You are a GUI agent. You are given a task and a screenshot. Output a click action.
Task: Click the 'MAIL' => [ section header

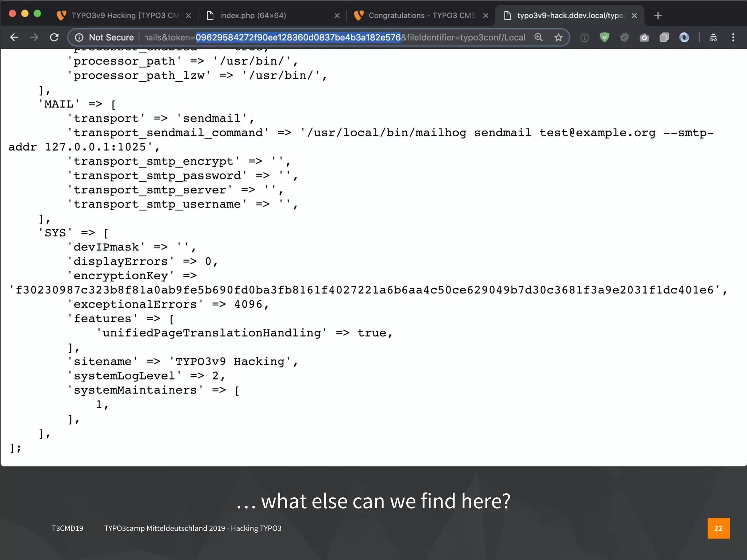pos(77,104)
